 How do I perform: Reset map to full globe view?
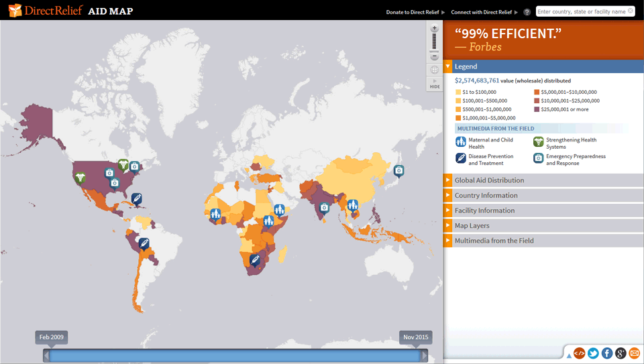point(434,70)
